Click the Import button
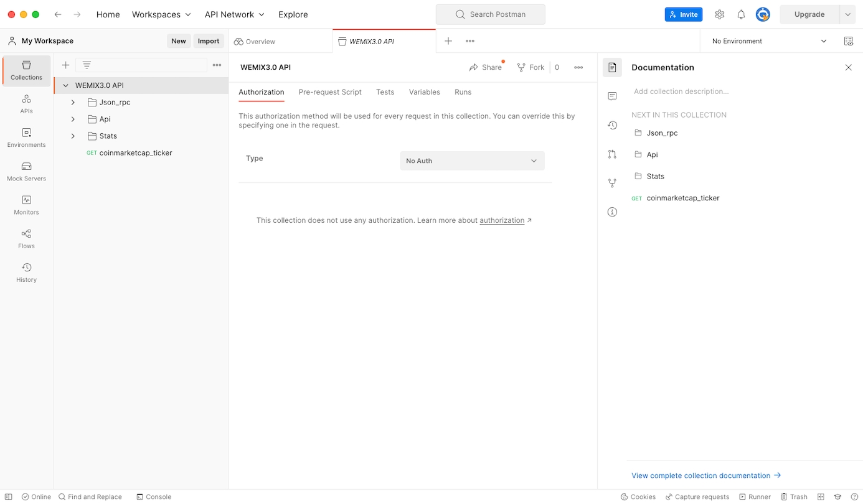The width and height of the screenshot is (863, 504). coord(208,41)
